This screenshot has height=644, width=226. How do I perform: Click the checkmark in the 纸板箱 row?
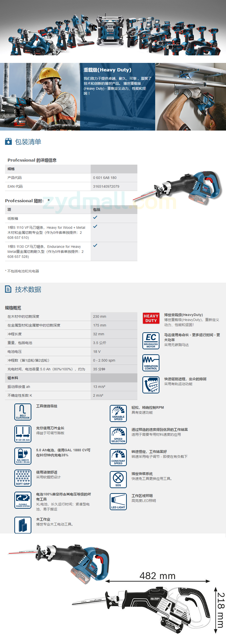[95, 218]
